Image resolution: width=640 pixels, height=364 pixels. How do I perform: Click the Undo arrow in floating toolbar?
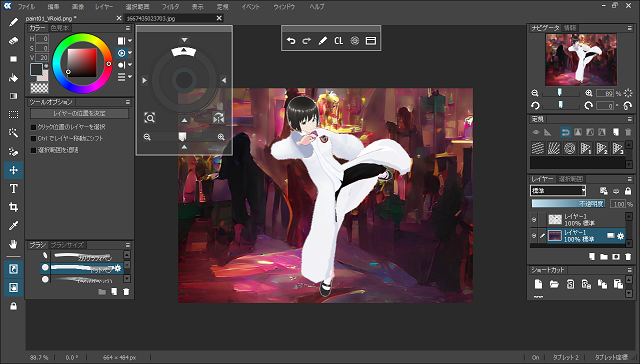[x=291, y=41]
